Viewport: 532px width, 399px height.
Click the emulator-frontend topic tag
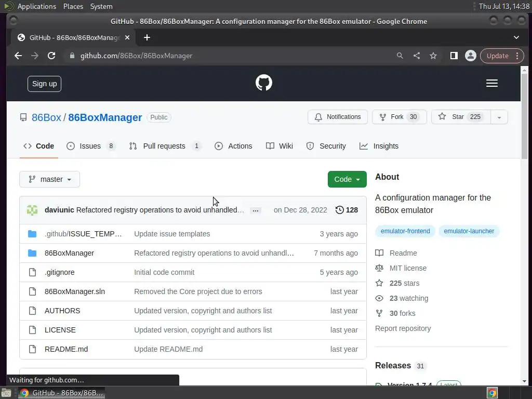click(405, 231)
